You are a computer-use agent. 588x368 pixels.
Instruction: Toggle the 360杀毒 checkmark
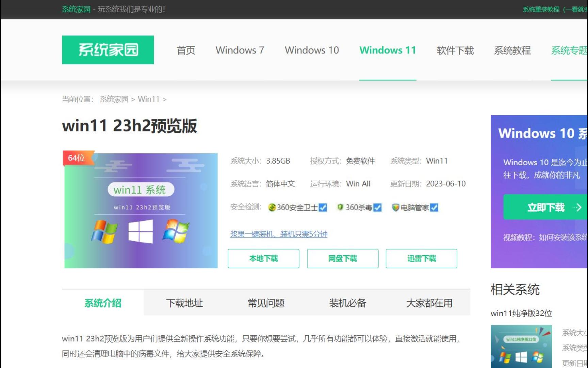377,207
